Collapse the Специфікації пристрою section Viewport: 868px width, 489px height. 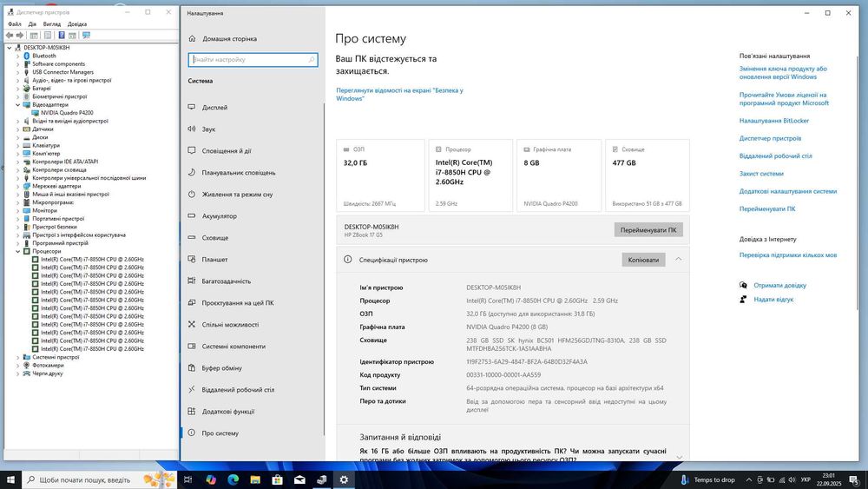point(678,259)
